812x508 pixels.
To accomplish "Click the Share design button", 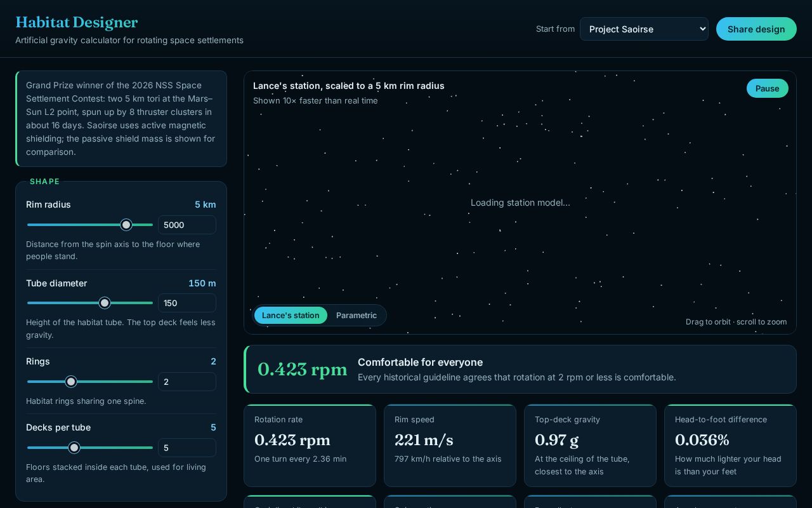I will (x=756, y=29).
